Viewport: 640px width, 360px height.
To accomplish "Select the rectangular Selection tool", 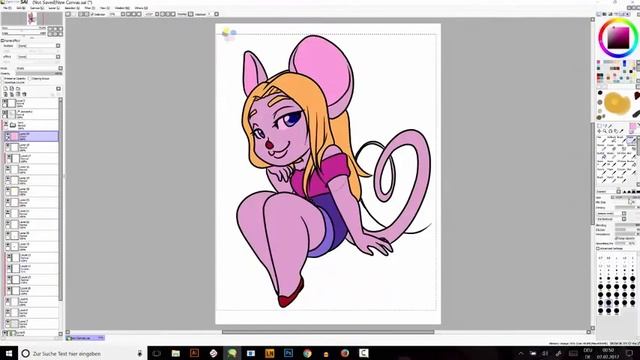I will 599,126.
